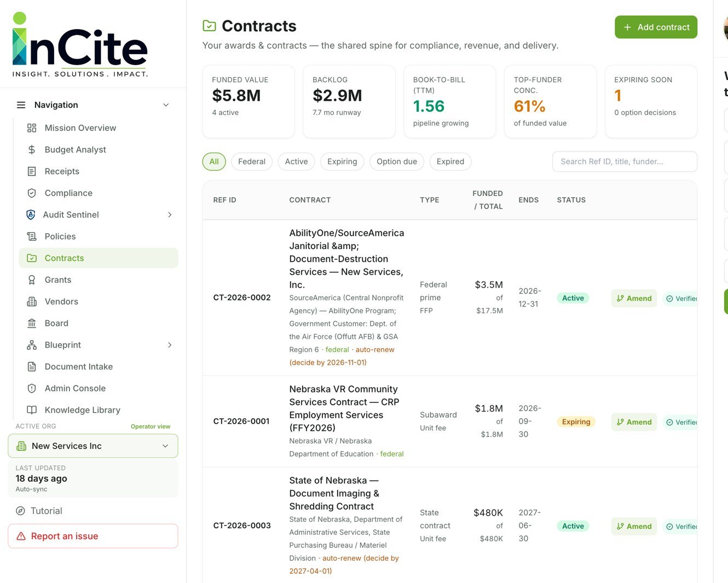Screen dimensions: 728x583
Task: Click the Add contract button
Action: (x=656, y=27)
